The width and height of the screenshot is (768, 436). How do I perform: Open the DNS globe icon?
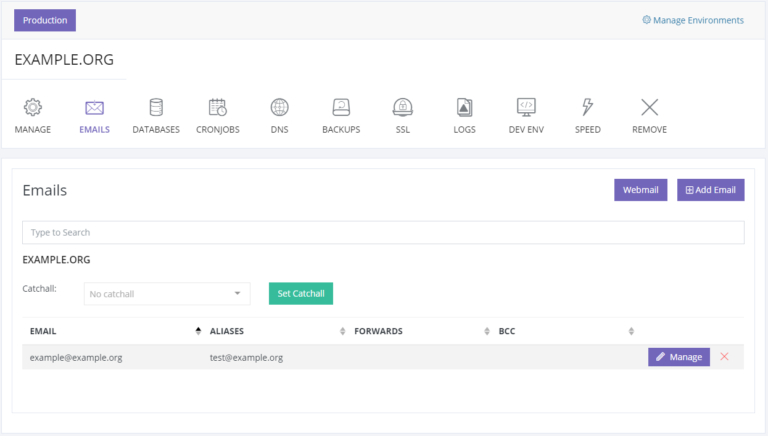(280, 107)
